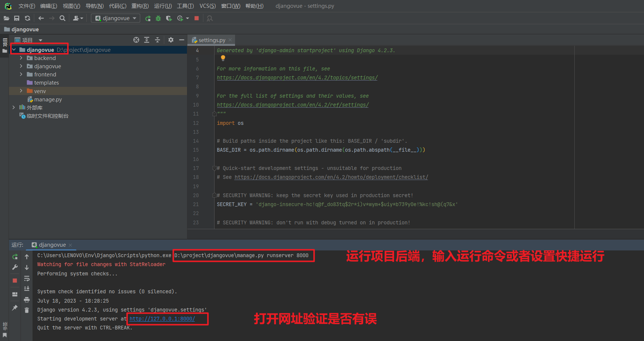Collapse the djangovue root project node
Image resolution: width=644 pixels, height=341 pixels.
pyautogui.click(x=14, y=50)
